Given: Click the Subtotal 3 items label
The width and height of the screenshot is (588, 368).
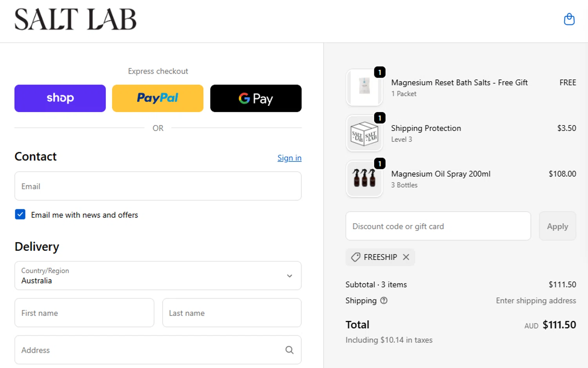Looking at the screenshot, I should pos(376,285).
